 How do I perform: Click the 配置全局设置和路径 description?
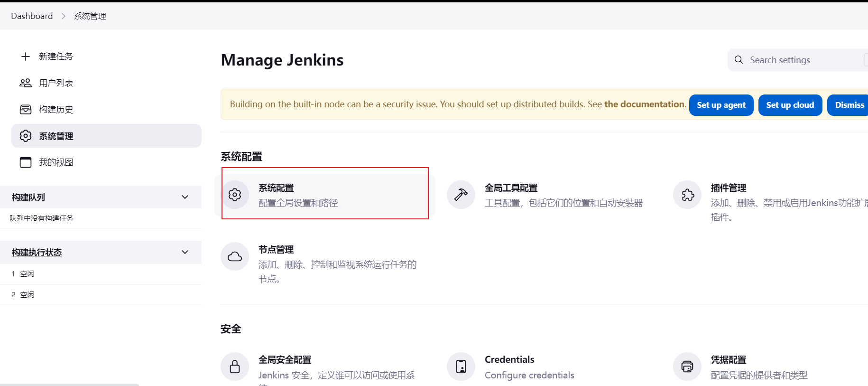click(298, 203)
